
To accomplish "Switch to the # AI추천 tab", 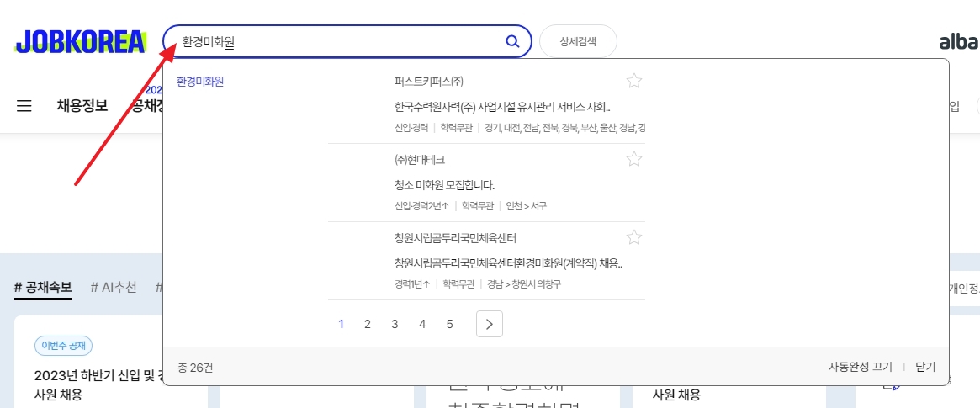I will [113, 288].
